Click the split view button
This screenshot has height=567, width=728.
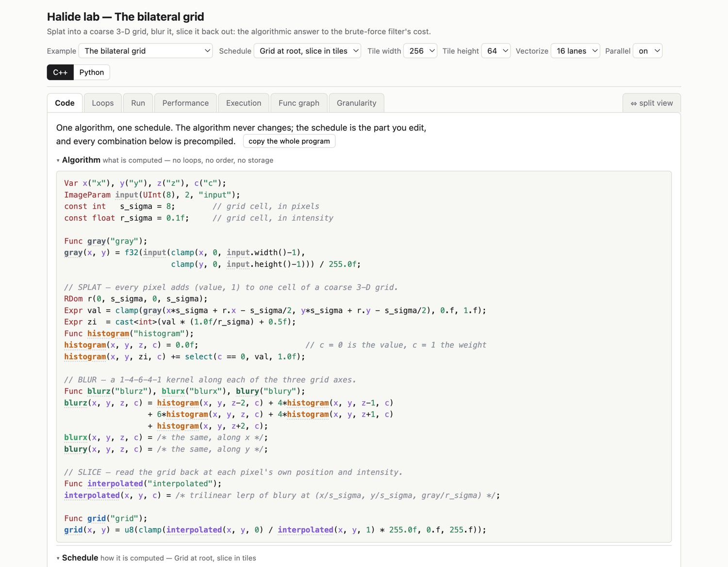click(652, 103)
